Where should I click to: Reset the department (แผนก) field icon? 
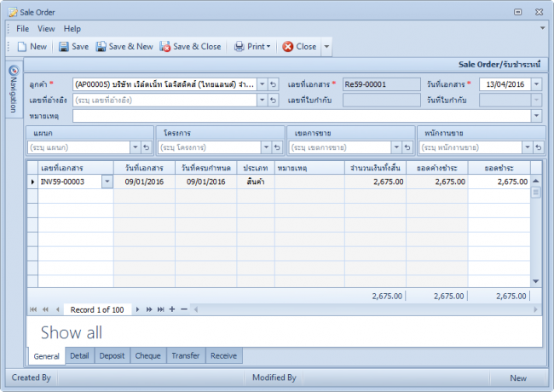pos(147,147)
